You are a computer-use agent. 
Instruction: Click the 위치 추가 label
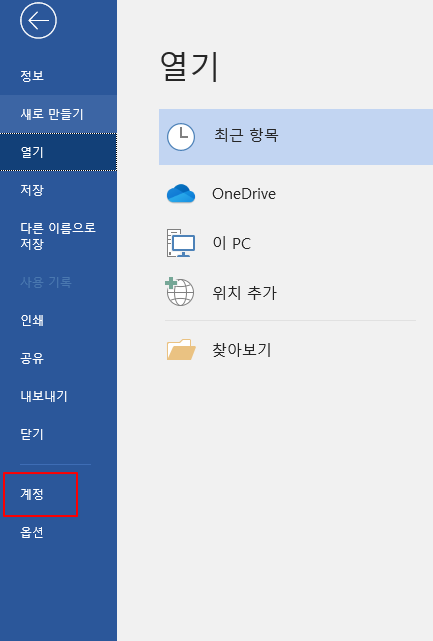[x=245, y=293]
